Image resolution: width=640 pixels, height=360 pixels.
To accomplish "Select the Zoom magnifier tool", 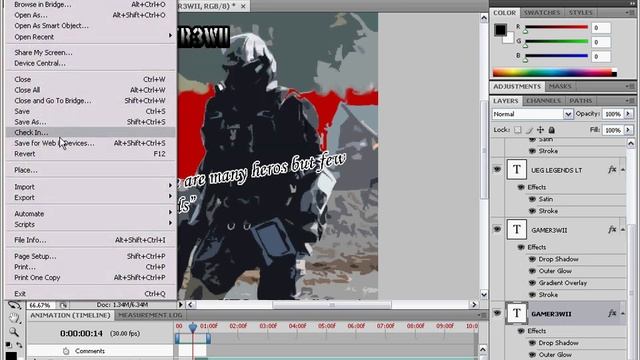I will (14, 332).
